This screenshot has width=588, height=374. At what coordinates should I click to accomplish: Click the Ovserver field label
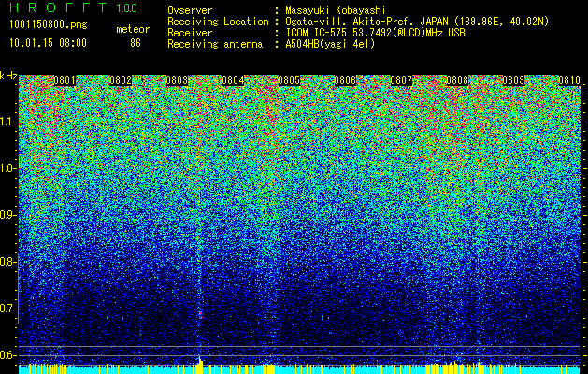[x=190, y=10]
